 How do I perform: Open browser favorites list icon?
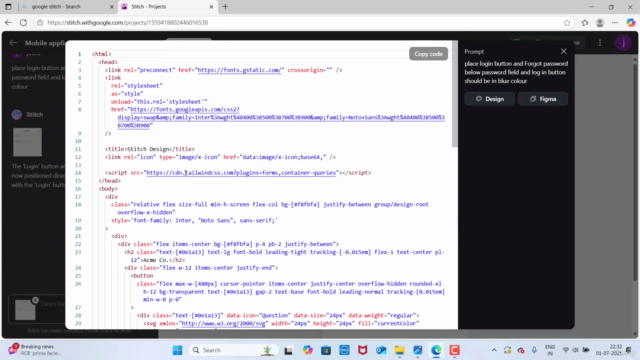pos(585,22)
